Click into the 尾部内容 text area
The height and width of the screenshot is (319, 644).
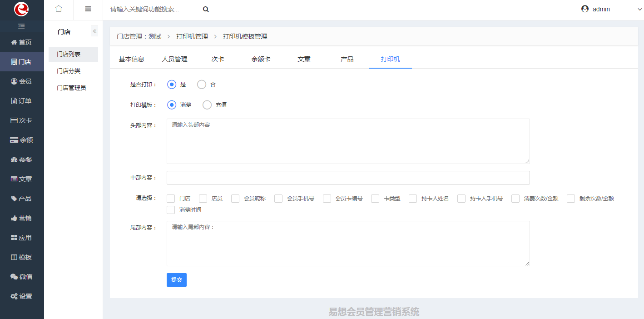348,244
